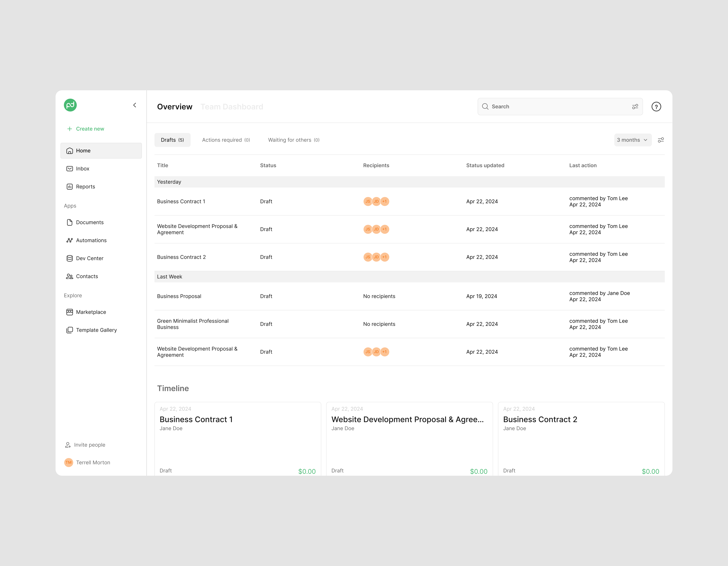Screen dimensions: 728x566
Task: Open search filter options icon
Action: pos(635,107)
